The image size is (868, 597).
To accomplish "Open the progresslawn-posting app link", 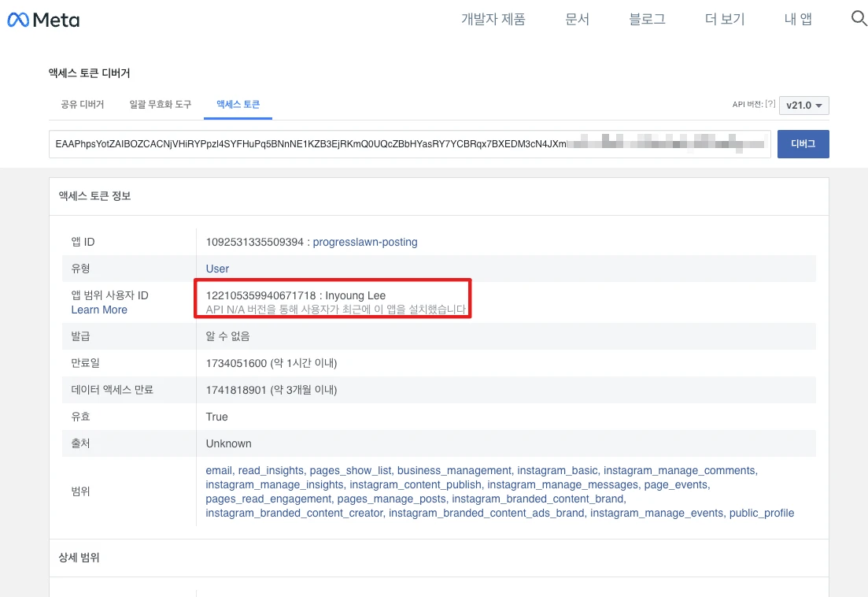I will pos(365,242).
